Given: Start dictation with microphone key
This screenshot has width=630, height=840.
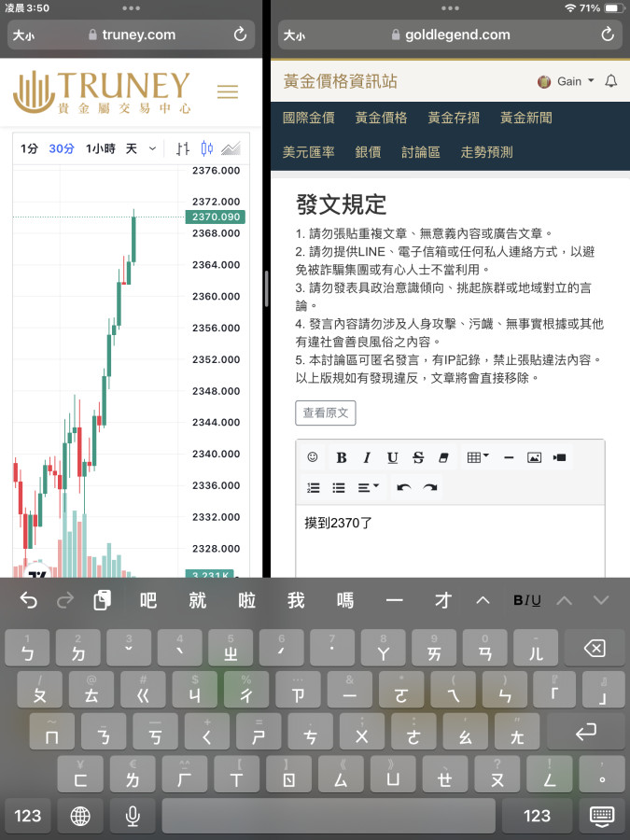Looking at the screenshot, I should point(133,816).
